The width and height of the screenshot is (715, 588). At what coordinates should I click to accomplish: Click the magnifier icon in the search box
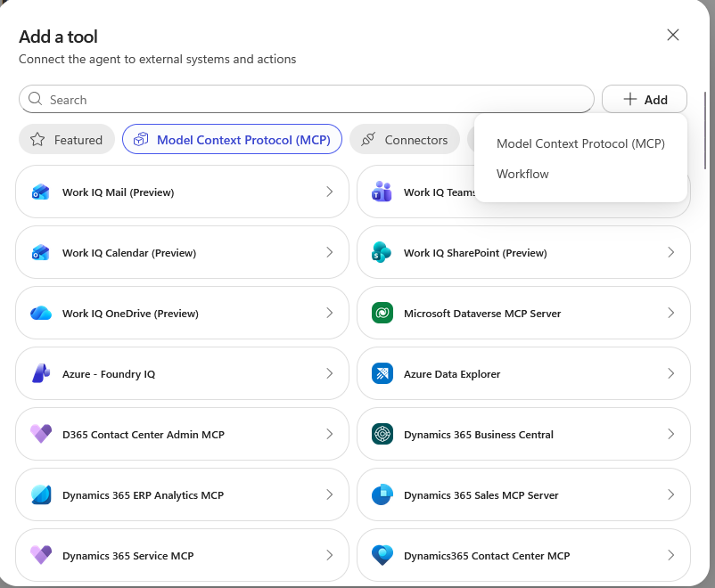pyautogui.click(x=35, y=99)
